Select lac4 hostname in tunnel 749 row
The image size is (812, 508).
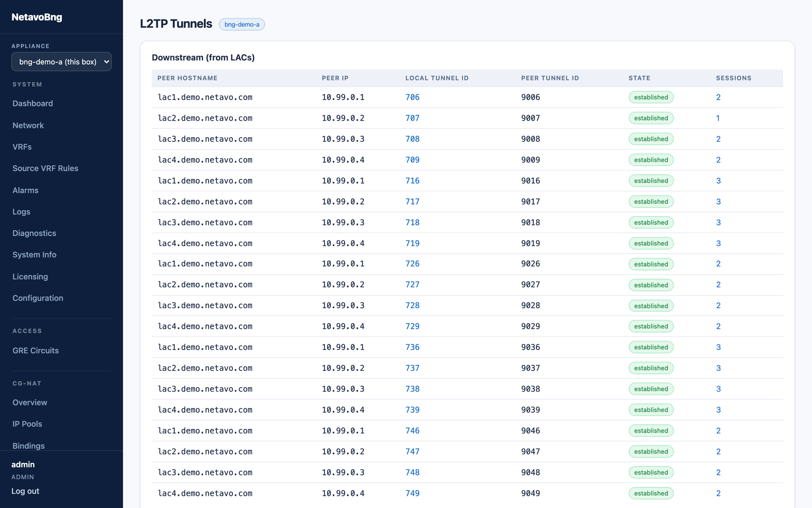coord(205,493)
